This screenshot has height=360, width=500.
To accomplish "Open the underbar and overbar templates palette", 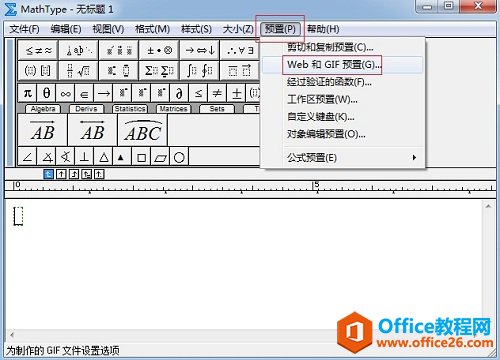I will coord(240,70).
